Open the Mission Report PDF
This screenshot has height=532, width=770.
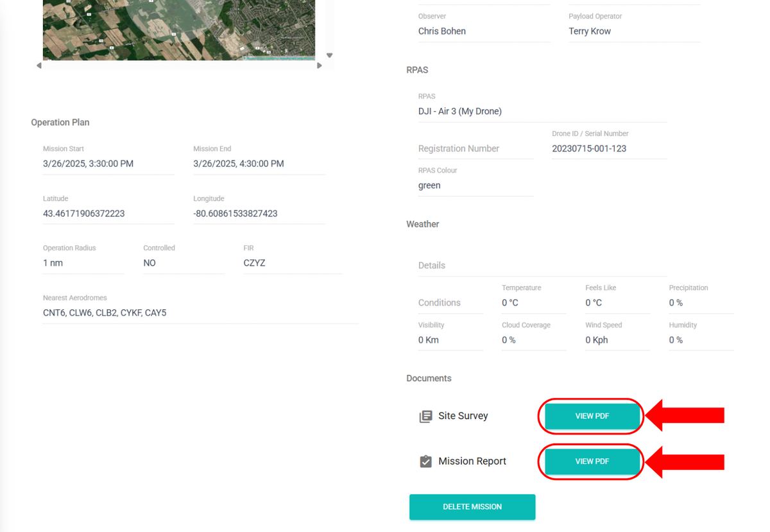click(592, 461)
